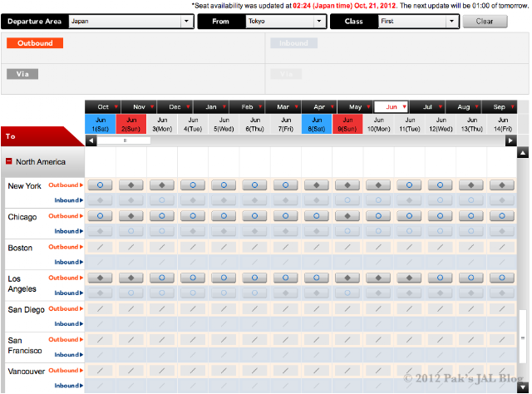This screenshot has height=394, width=532.
Task: Click San Diego Outbound slash cell for Jun 3(Mon)
Action: [x=162, y=309]
